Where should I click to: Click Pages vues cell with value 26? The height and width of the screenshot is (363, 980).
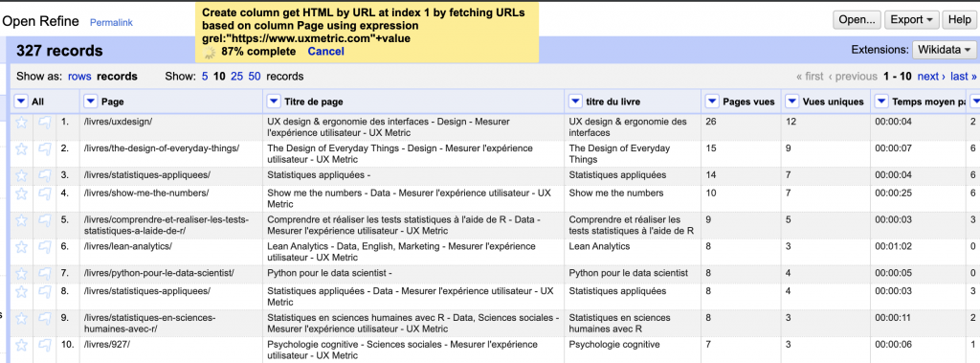pyautogui.click(x=711, y=122)
